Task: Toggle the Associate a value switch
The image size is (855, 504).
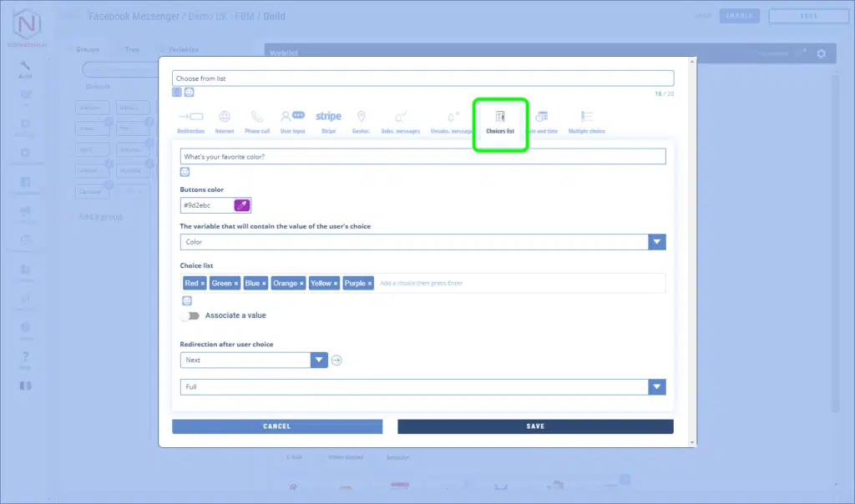Action: coord(190,316)
